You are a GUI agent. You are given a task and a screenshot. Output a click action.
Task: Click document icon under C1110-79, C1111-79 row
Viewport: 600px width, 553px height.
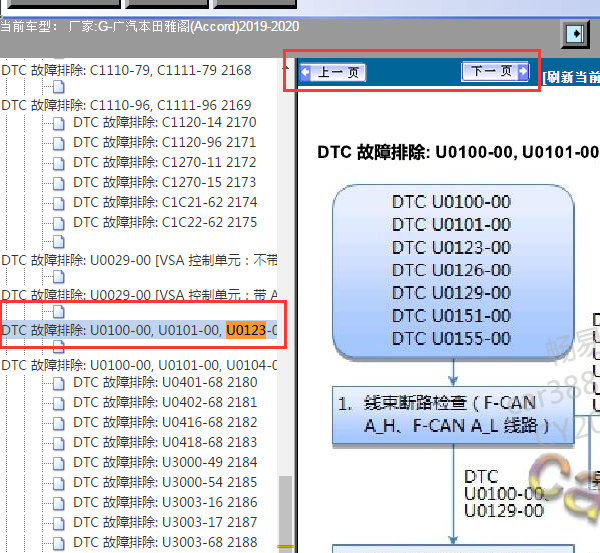59,87
